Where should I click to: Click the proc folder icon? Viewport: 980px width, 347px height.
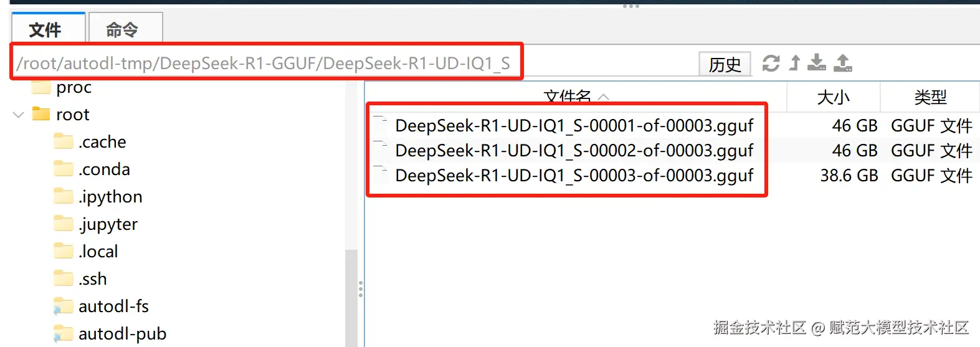tap(41, 87)
